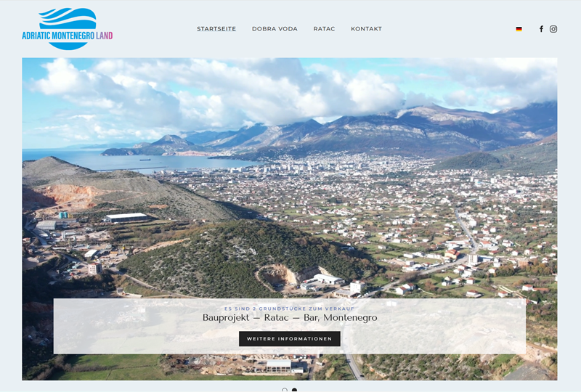Click the 'Es sind 2 Grundstücke' subtitle
Screen dimensions: 581x392
tap(290, 308)
